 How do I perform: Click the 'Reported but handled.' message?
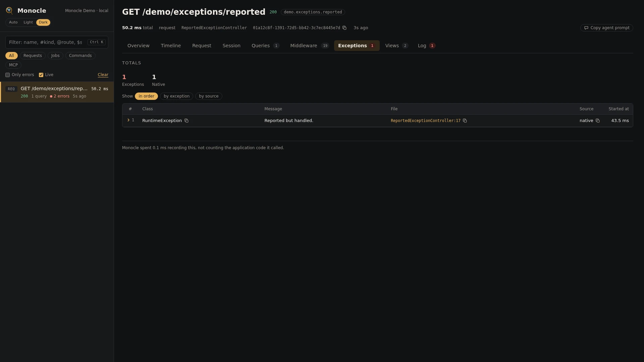pos(289,121)
